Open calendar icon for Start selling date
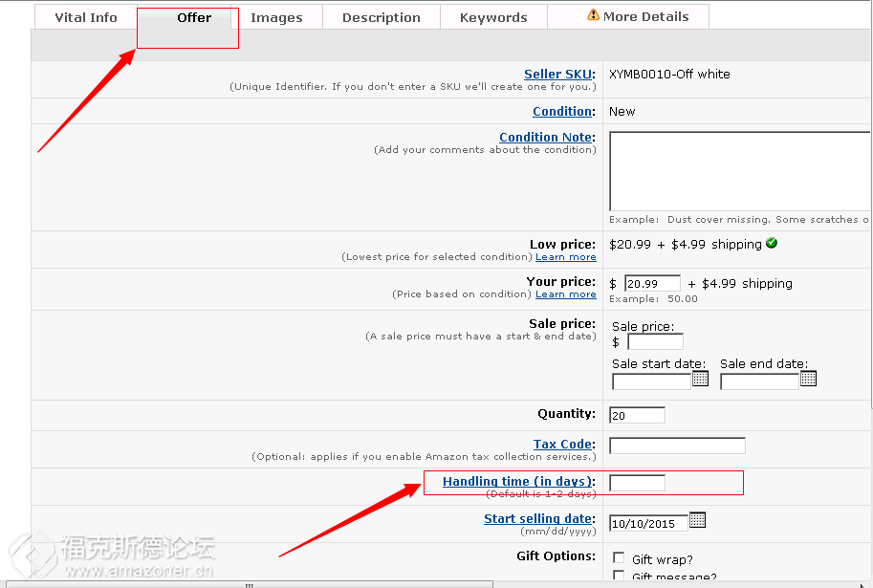Screen dimensions: 873x588 697,520
